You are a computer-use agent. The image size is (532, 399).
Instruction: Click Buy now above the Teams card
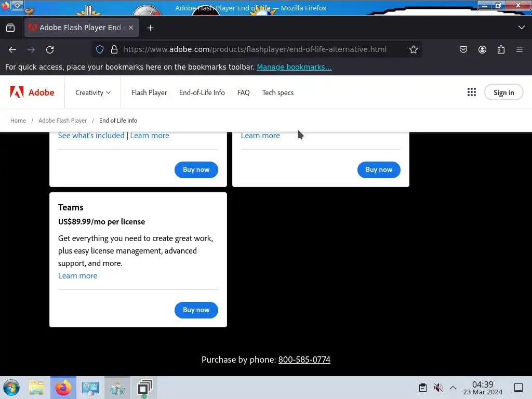(196, 170)
